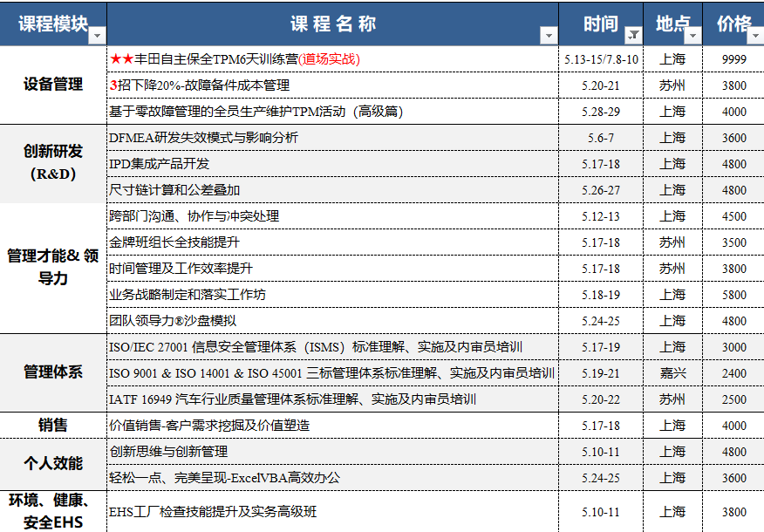The image size is (764, 532).
Task: Select the 嘉兴 location cell
Action: (673, 373)
